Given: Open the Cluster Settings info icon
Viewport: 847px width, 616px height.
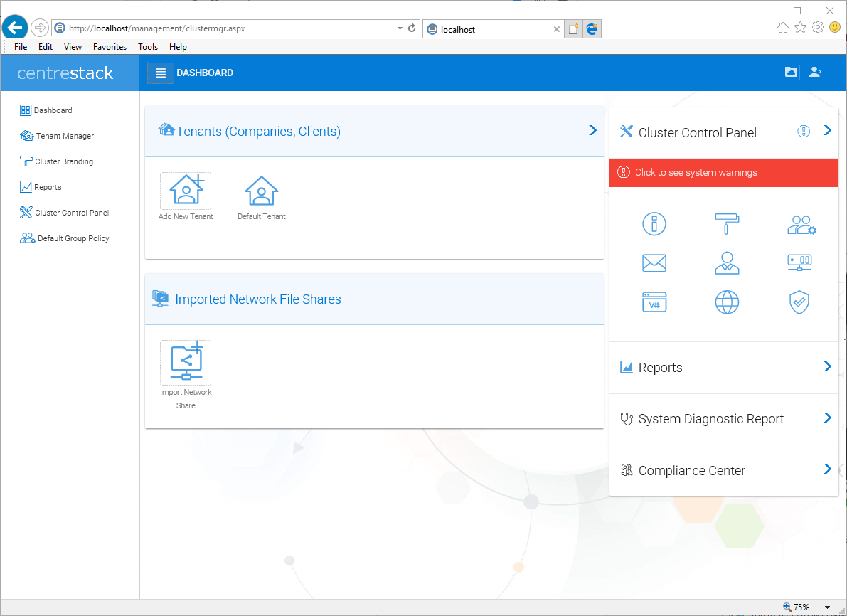Looking at the screenshot, I should pyautogui.click(x=654, y=223).
